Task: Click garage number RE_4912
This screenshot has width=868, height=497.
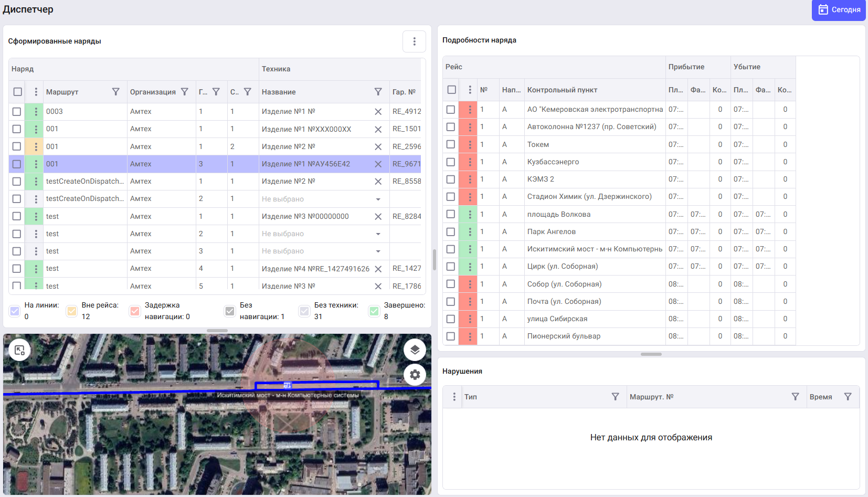Action: 407,111
